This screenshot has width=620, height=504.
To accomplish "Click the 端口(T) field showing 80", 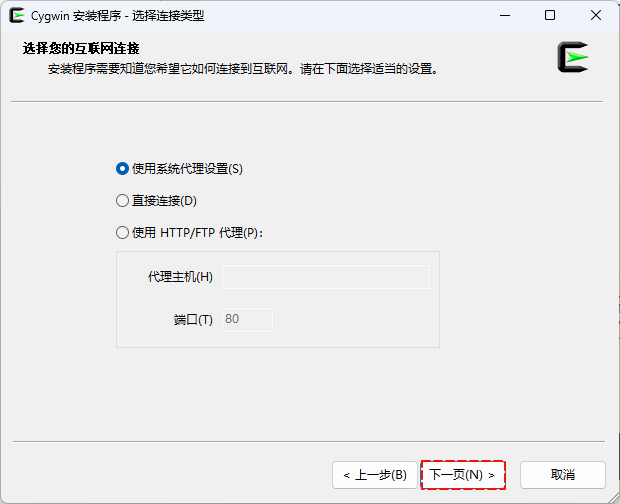I will pos(247,319).
